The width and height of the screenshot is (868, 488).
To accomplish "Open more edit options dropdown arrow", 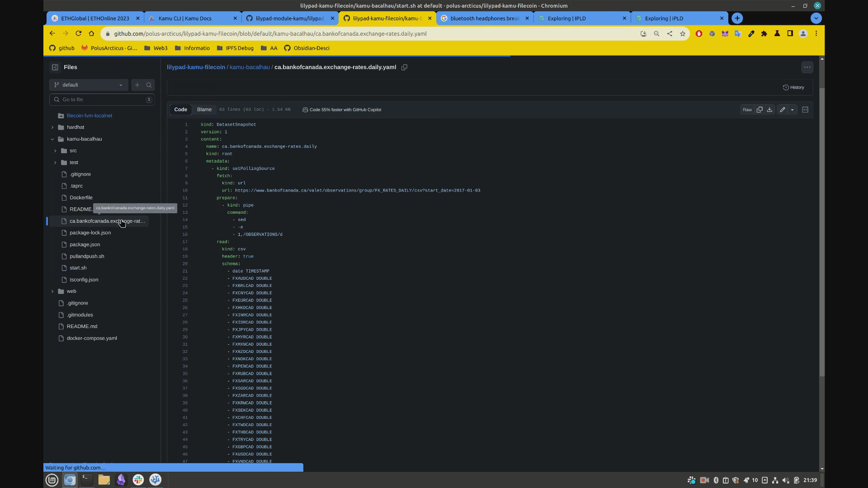I will click(792, 110).
